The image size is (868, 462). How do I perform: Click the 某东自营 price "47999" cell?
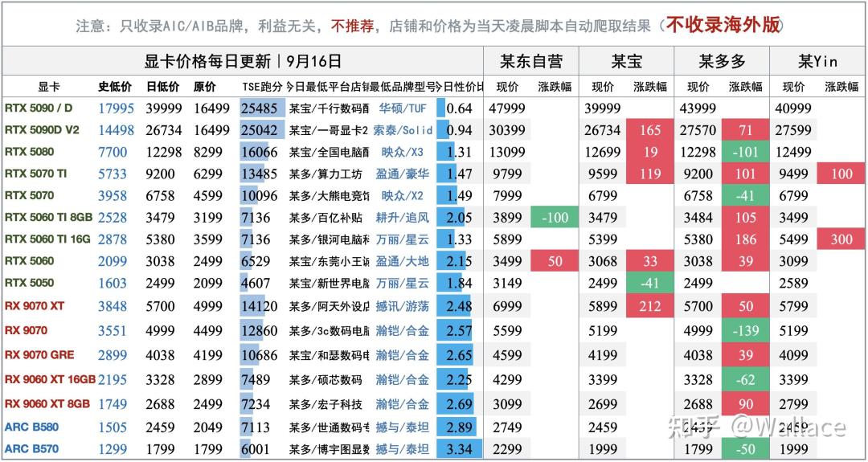pos(507,108)
